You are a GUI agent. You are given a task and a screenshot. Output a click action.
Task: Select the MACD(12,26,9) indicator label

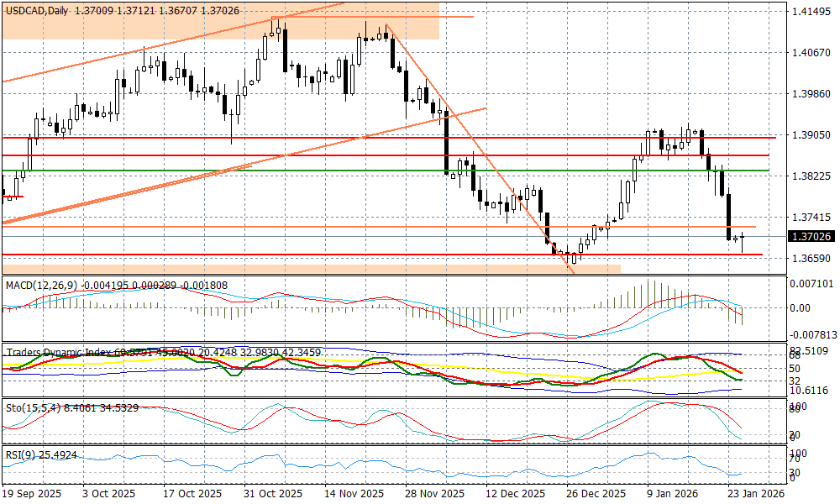(x=39, y=286)
